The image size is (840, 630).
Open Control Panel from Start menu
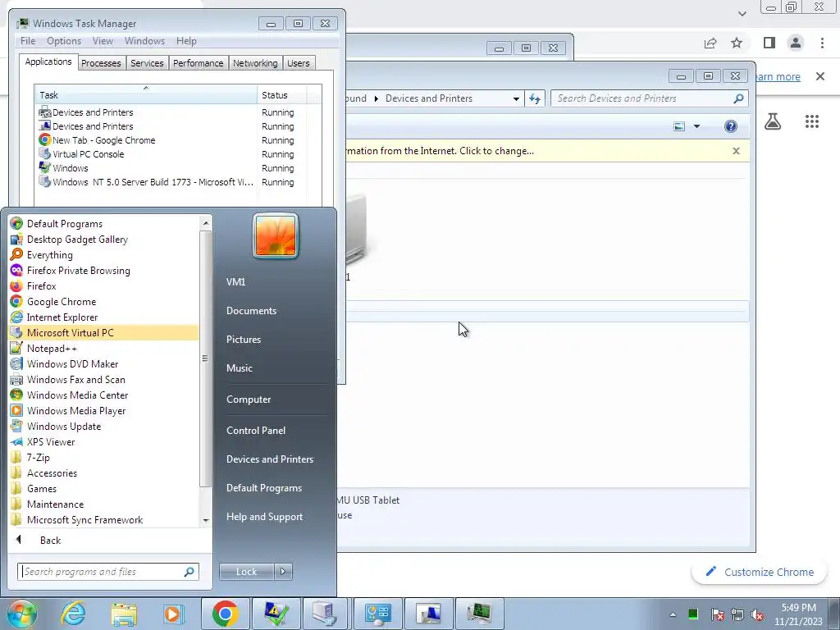(x=256, y=431)
